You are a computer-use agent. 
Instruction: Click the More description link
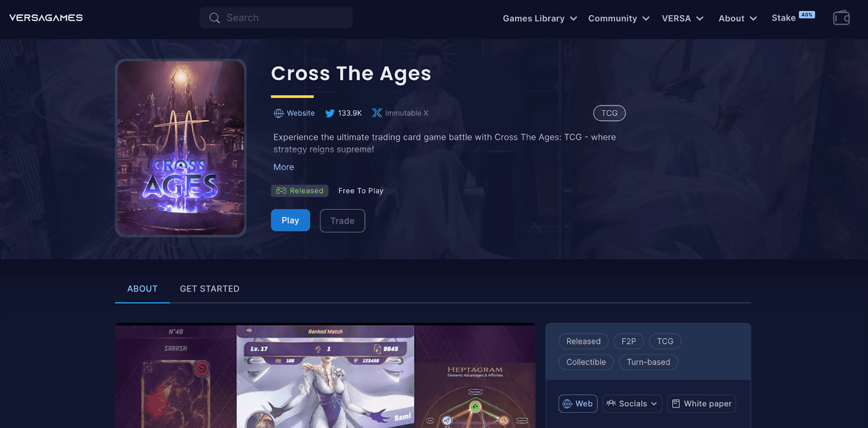tap(284, 167)
